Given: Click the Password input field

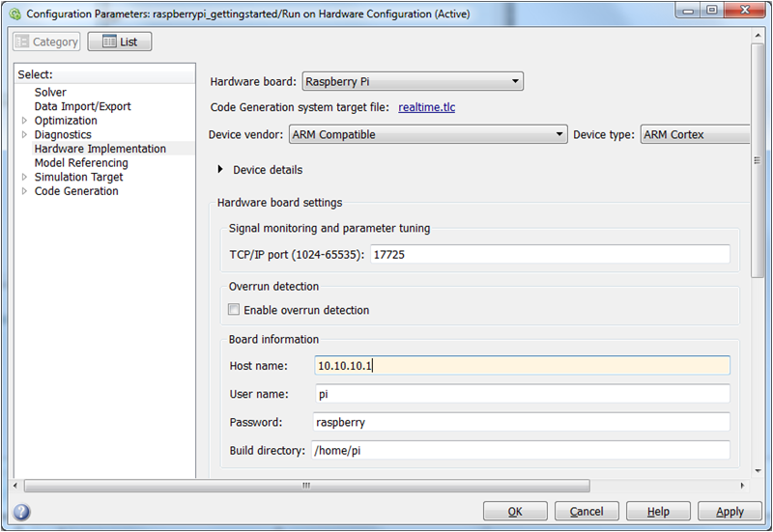Looking at the screenshot, I should (521, 422).
